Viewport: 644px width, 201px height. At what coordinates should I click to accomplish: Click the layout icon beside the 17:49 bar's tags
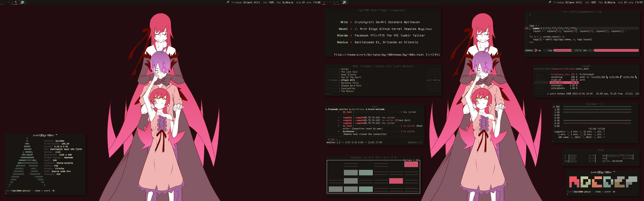(344, 2)
